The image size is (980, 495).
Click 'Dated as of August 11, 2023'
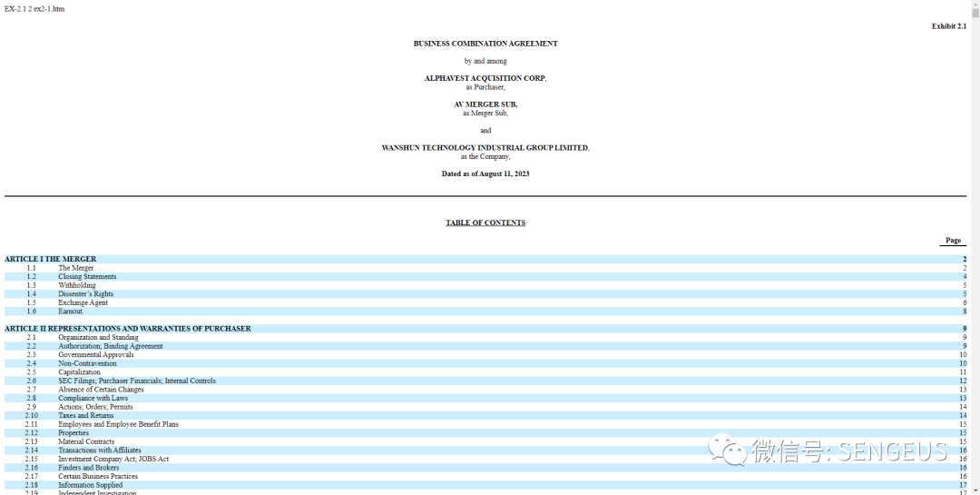click(485, 174)
